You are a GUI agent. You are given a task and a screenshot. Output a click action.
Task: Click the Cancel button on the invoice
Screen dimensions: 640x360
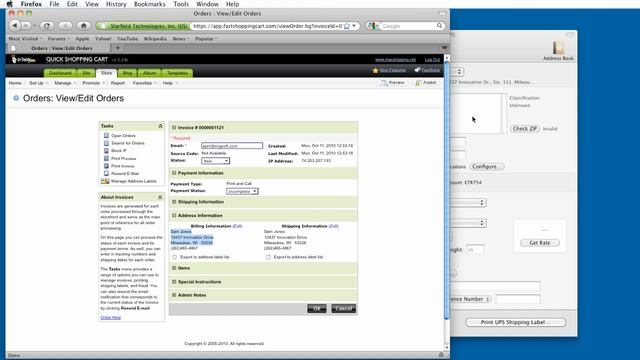pyautogui.click(x=344, y=309)
